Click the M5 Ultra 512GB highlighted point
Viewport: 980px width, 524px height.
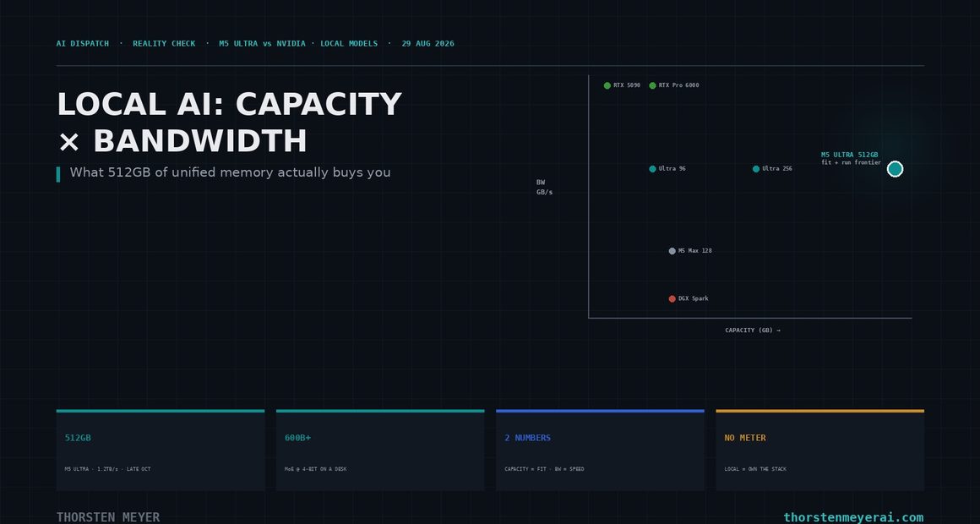[x=895, y=169]
